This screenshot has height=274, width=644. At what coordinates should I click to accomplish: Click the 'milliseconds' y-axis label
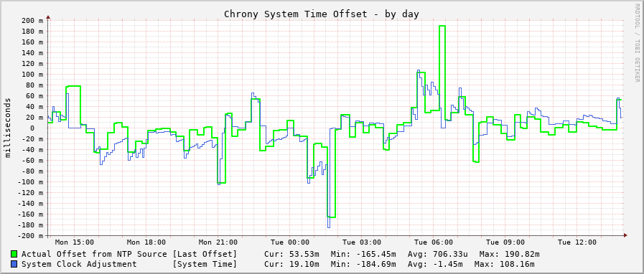point(8,128)
